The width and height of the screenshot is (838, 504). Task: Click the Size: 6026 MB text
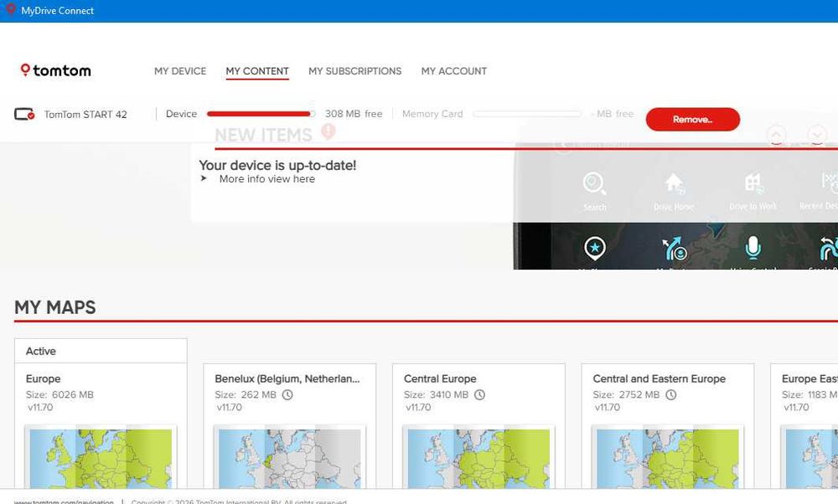pos(59,394)
